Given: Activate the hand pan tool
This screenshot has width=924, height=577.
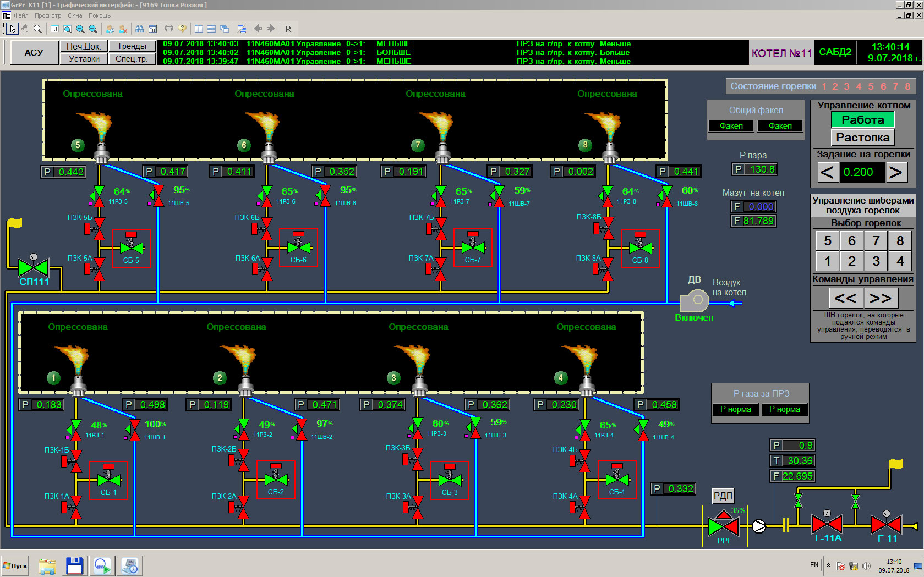Looking at the screenshot, I should tap(25, 29).
